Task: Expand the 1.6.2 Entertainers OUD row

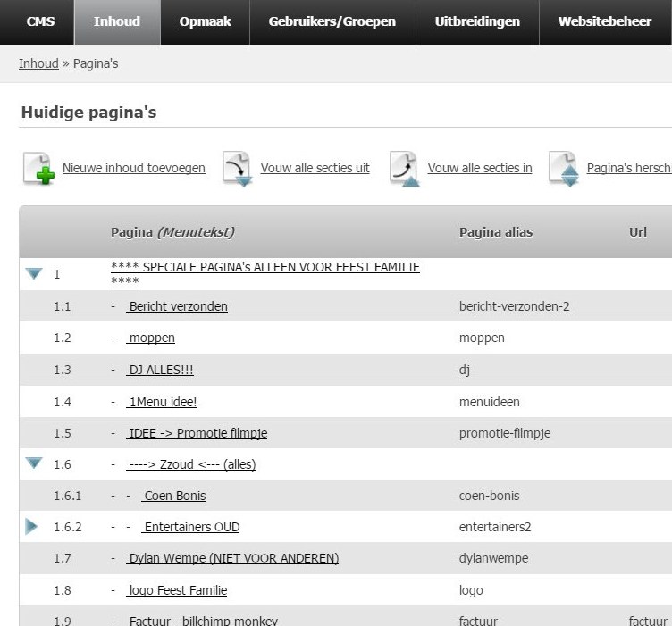Action: point(32,527)
